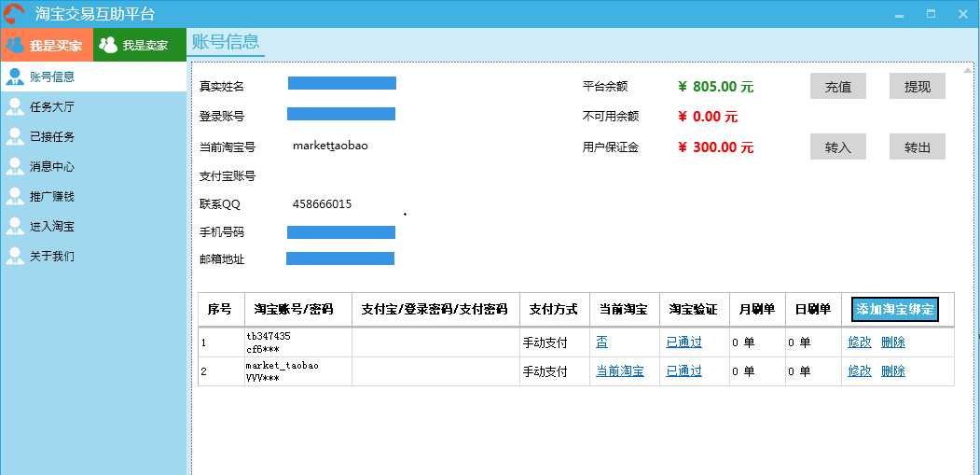This screenshot has height=475, width=980.
Task: Click the tb347435 account cell
Action: [298, 342]
